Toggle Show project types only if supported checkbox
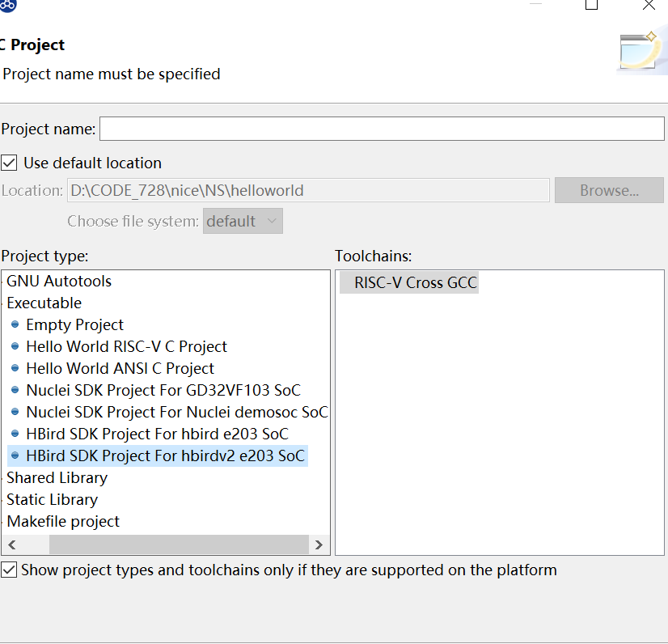Image resolution: width=668 pixels, height=644 pixels. [9, 570]
